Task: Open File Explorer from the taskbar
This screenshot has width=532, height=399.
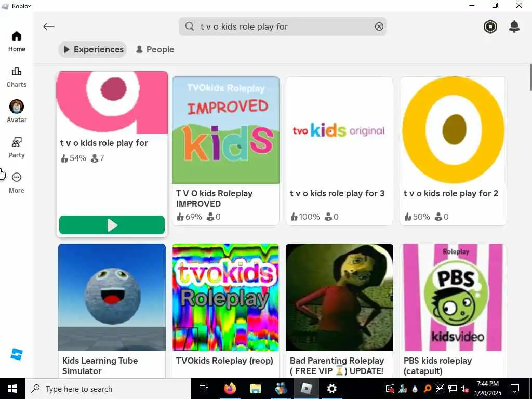Action: point(255,389)
